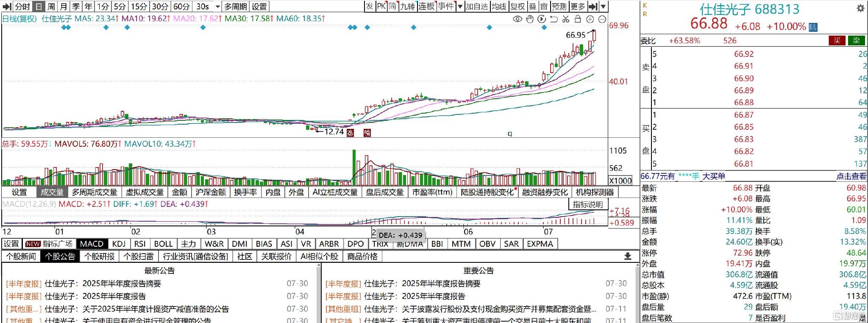Click the right arrow-bar icon next to 更多
The image size is (868, 323).
click(x=593, y=6)
